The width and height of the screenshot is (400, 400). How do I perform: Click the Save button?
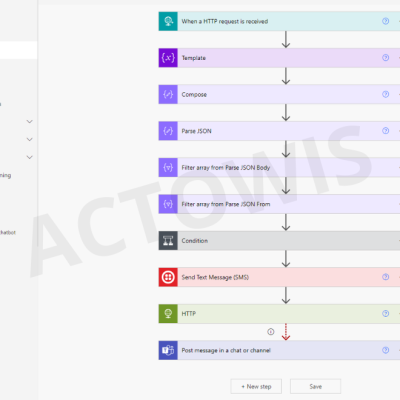315,387
